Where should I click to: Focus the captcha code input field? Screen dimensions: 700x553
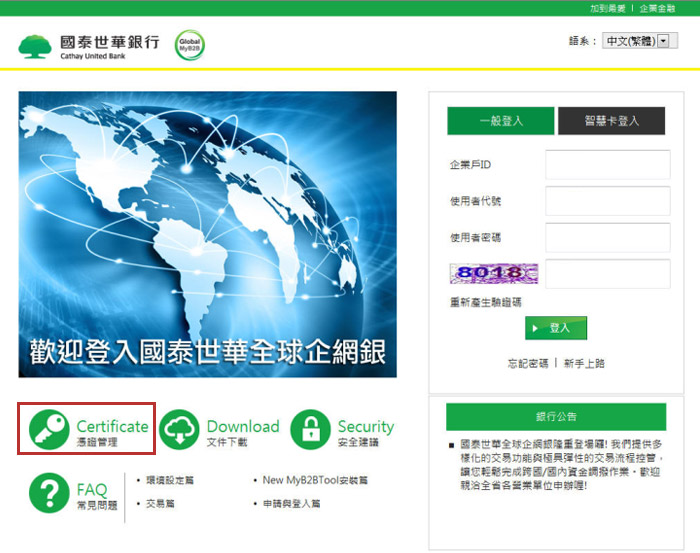pyautogui.click(x=608, y=274)
